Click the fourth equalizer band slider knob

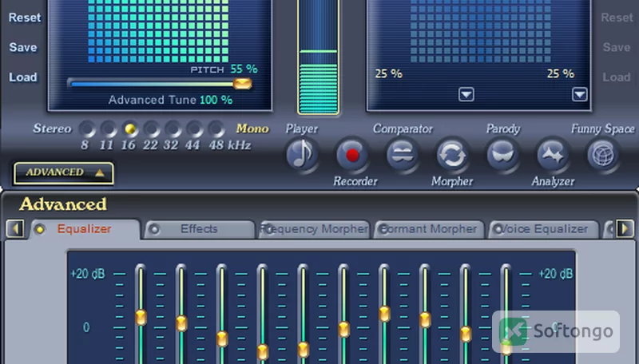[x=263, y=352]
